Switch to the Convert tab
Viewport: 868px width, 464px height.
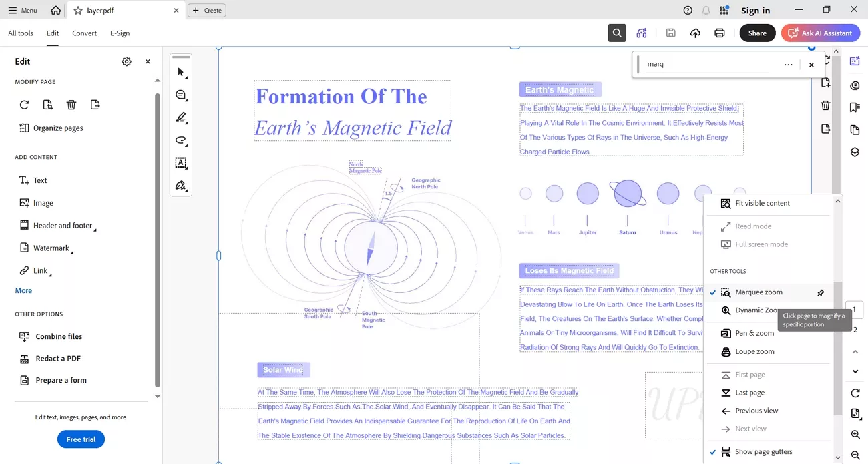(84, 33)
